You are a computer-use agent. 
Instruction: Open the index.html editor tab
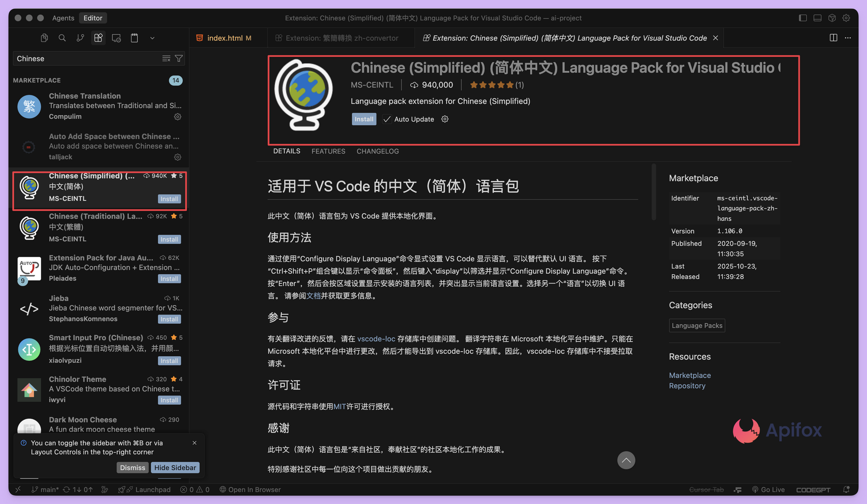[225, 38]
